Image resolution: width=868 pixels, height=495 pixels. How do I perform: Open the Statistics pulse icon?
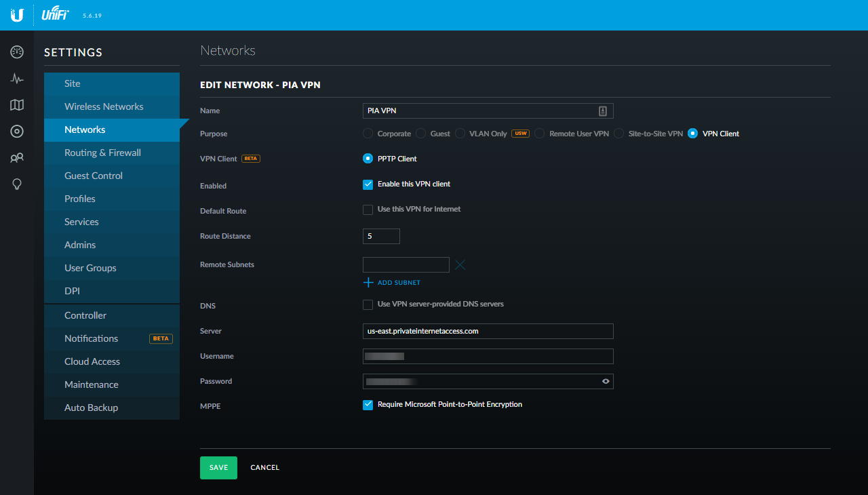tap(17, 79)
